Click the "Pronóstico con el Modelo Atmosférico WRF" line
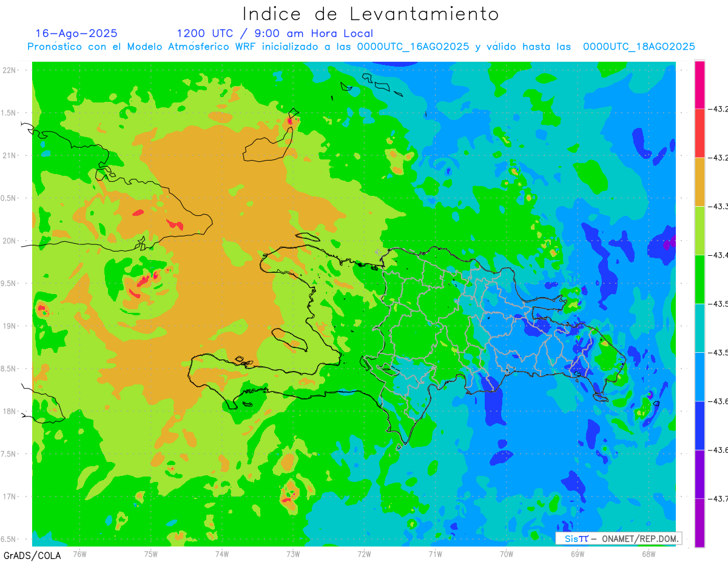 click(361, 47)
